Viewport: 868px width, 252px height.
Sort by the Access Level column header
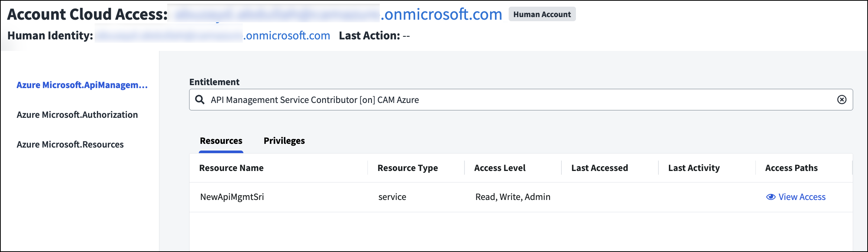pos(500,168)
